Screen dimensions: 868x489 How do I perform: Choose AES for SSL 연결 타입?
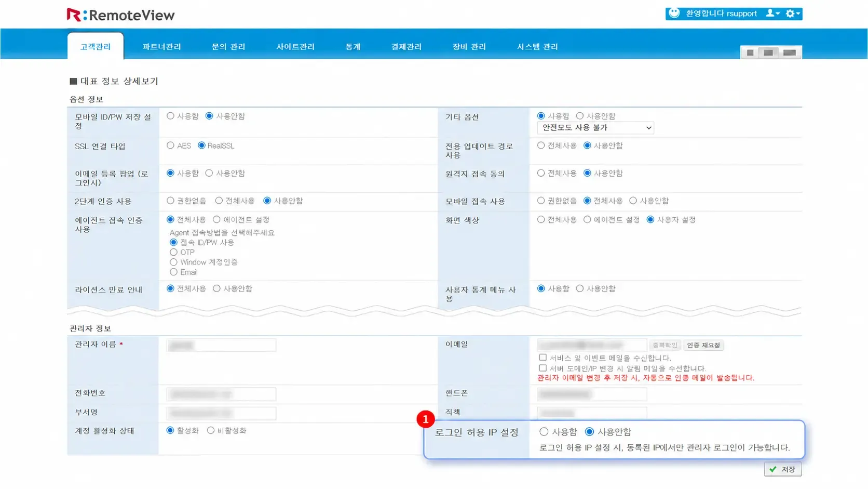coord(170,146)
